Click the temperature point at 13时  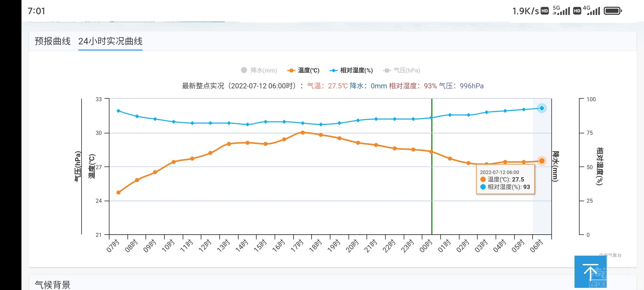[229, 144]
